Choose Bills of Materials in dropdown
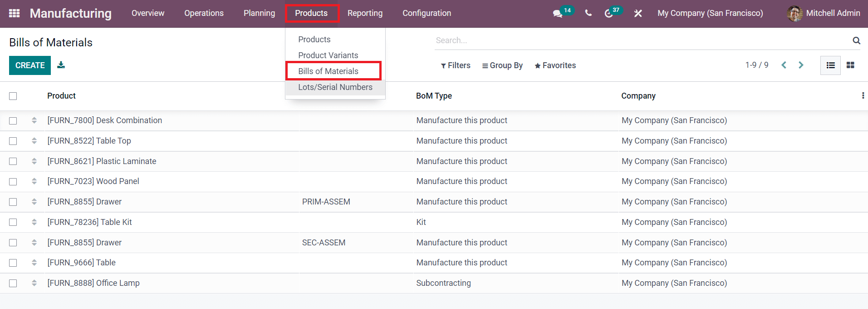868x309 pixels. tap(328, 71)
